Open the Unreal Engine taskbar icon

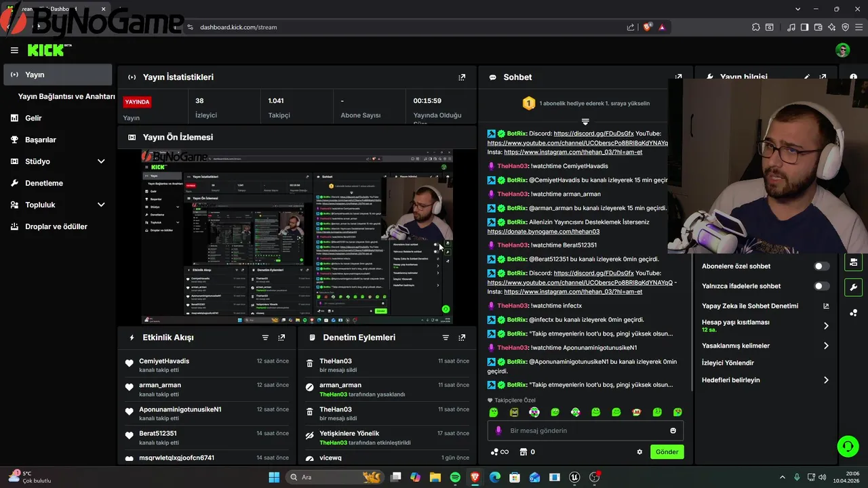[x=575, y=477]
